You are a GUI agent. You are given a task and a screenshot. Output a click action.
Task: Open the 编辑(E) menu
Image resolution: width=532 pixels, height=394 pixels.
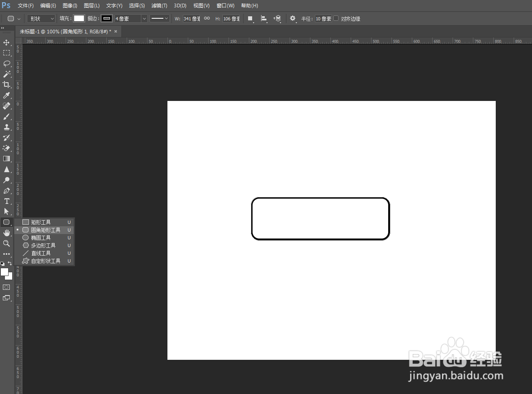point(48,6)
